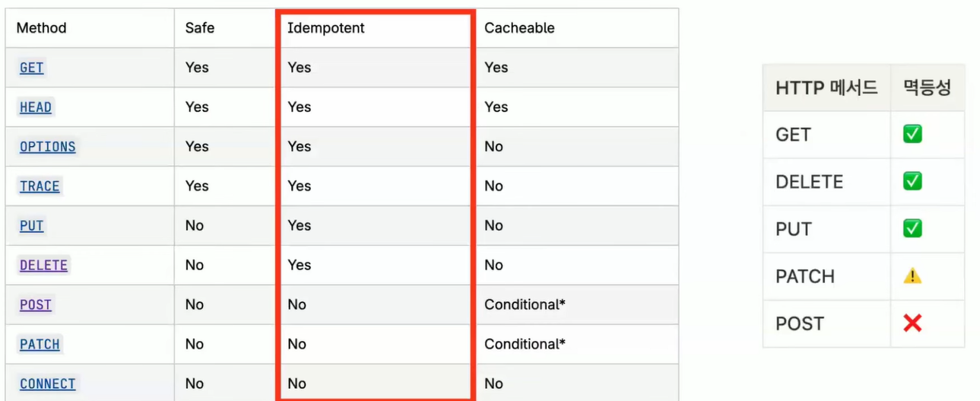The width and height of the screenshot is (980, 401).
Task: Select the Method column header
Action: pyautogui.click(x=41, y=28)
